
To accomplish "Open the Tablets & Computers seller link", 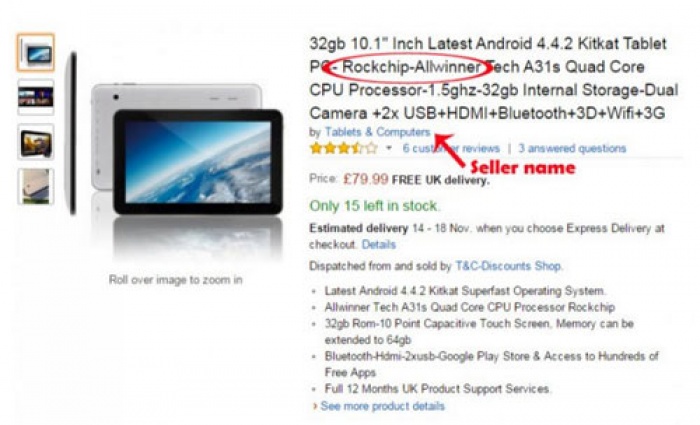I will [377, 132].
